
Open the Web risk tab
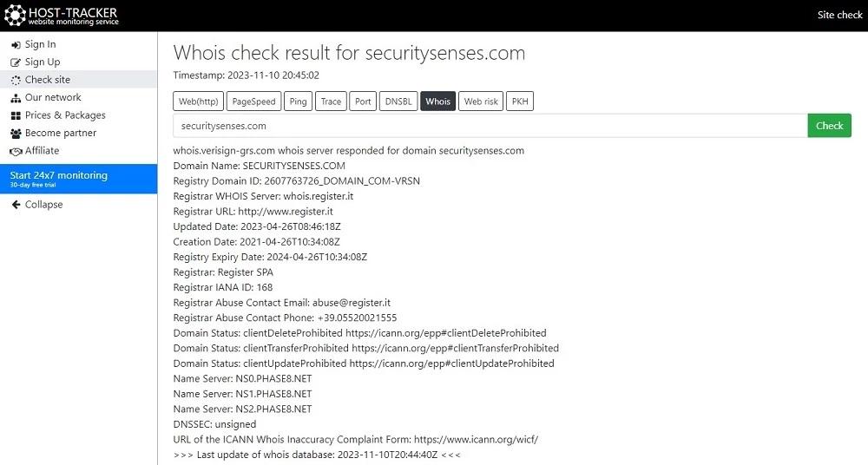[x=481, y=102]
